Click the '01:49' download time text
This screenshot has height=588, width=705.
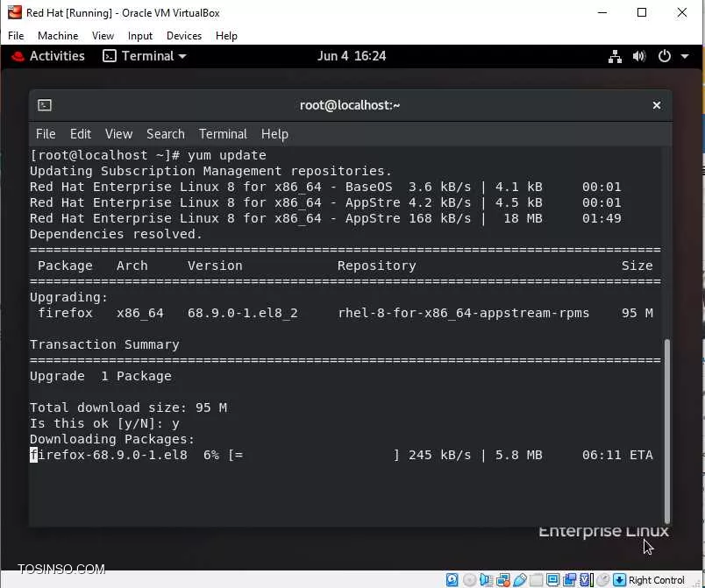602,218
